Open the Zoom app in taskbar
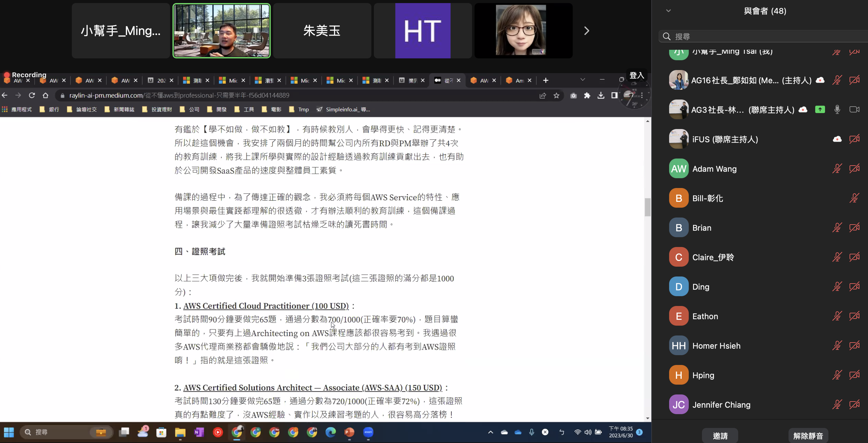868x443 pixels. coord(368,432)
